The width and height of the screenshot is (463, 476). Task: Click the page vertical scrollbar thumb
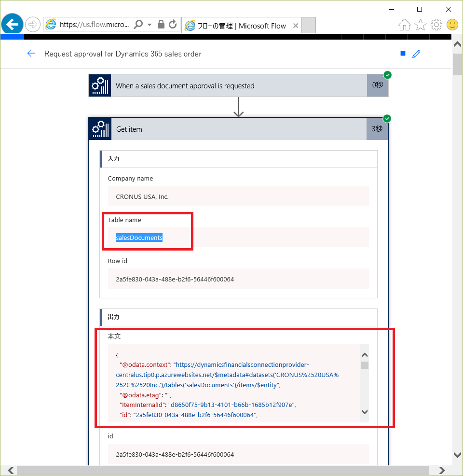pos(457,64)
